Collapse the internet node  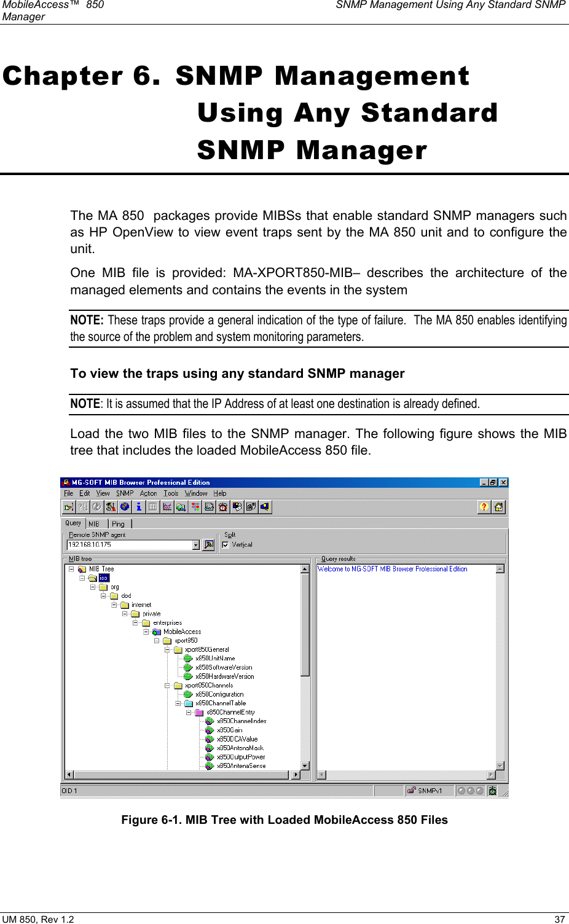click(114, 605)
